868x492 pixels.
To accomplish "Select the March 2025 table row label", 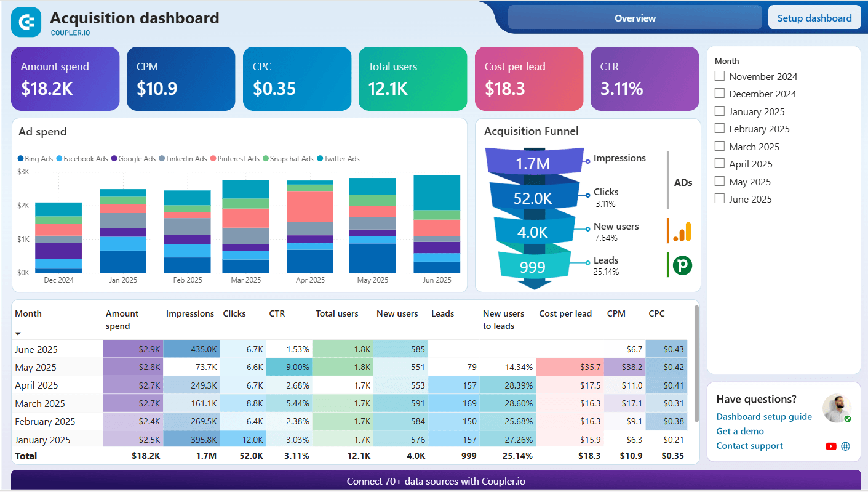I will [41, 403].
